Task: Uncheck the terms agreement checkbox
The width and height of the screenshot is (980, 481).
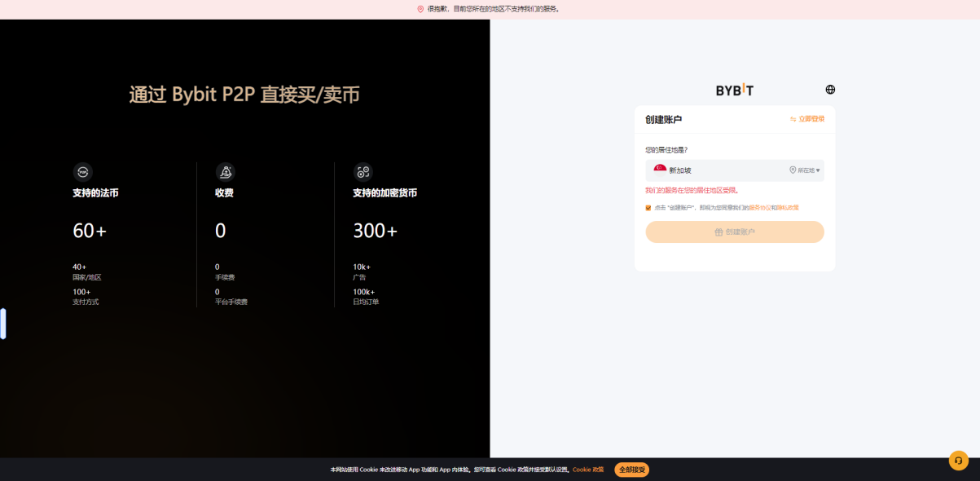Action: point(648,208)
